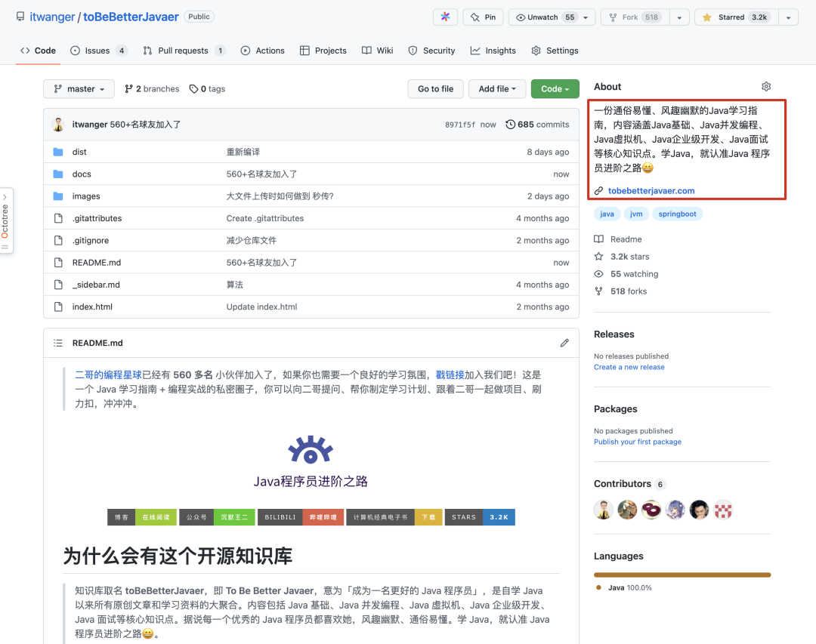Image resolution: width=816 pixels, height=644 pixels.
Task: Open 685 commits history link
Action: pyautogui.click(x=538, y=125)
